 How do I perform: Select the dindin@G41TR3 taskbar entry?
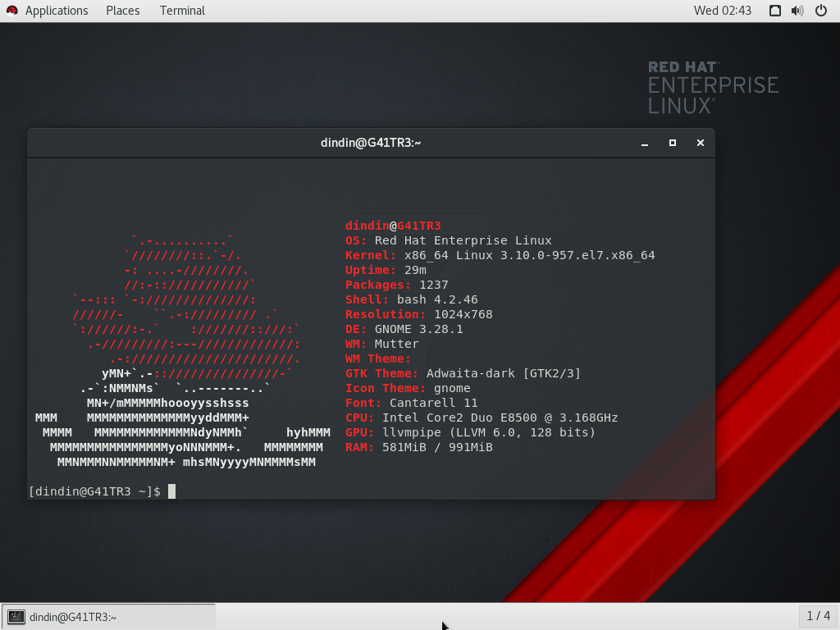tap(109, 617)
